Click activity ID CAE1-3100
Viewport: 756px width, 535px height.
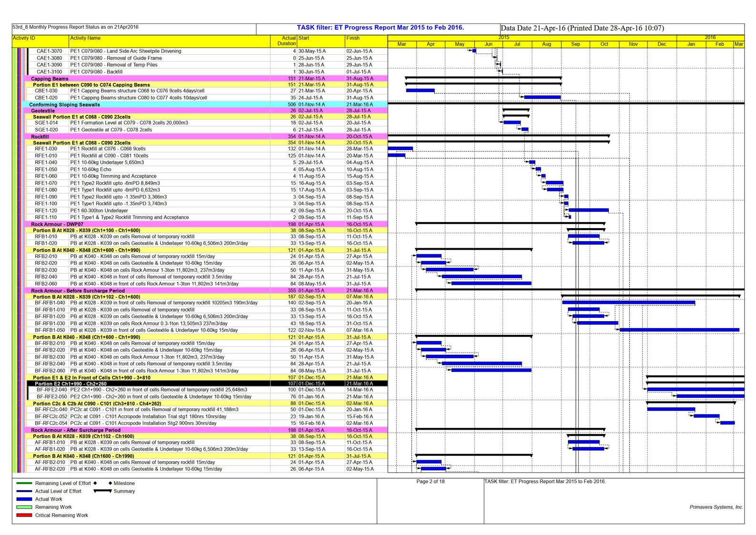click(x=49, y=72)
